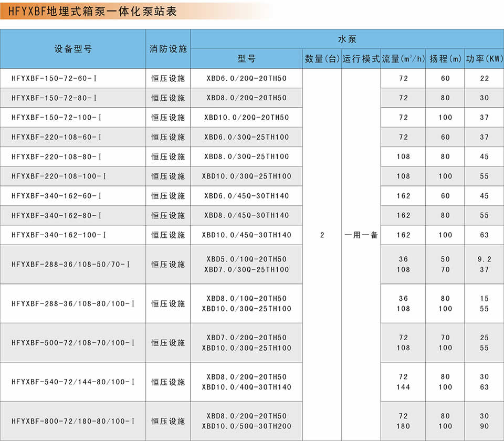The height and width of the screenshot is (441, 504).
Task: Click the 消防设施 column header
Action: pos(168,49)
